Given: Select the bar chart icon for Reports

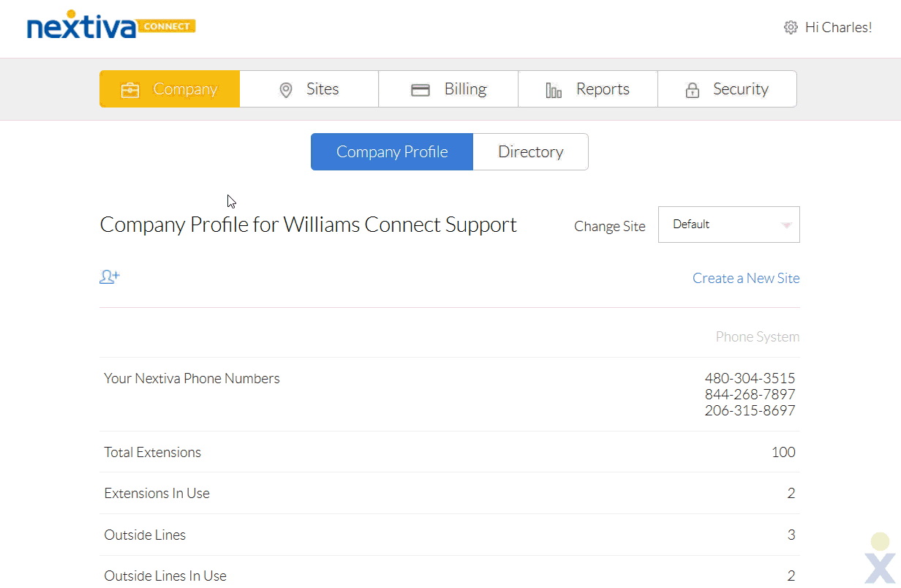Looking at the screenshot, I should click(553, 88).
